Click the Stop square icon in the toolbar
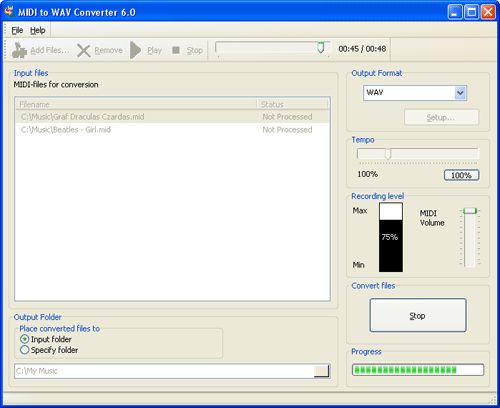Viewport: 500px width, 408px height. click(176, 50)
